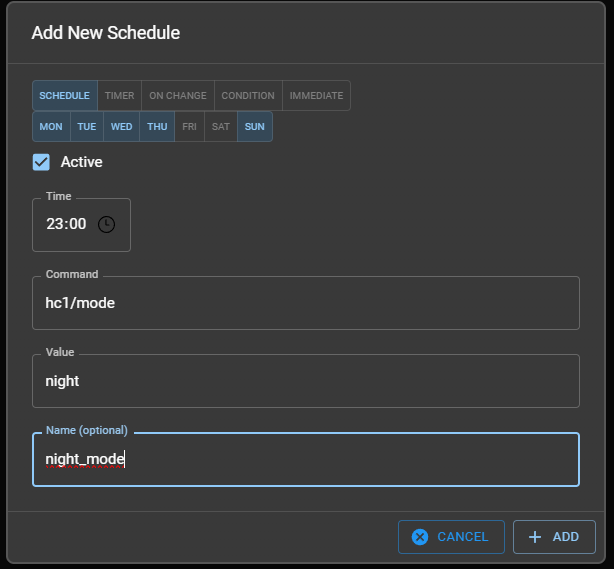Switch to the CONDITION tab
This screenshot has height=569, width=614.
tap(248, 96)
